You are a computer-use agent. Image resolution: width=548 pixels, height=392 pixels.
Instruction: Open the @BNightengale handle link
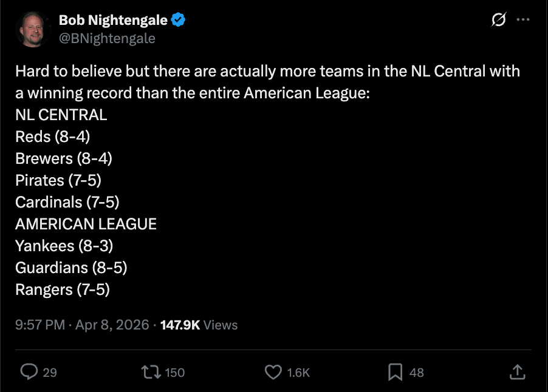pos(107,38)
